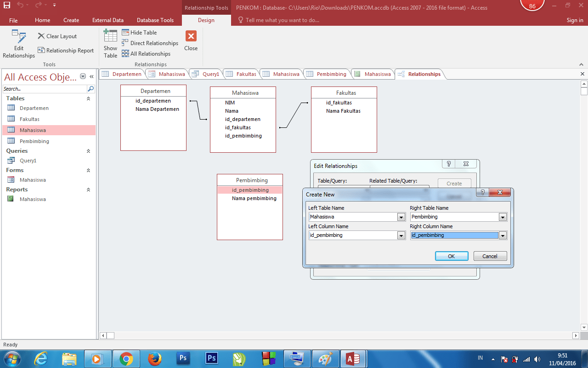Select the Nama Fakultas field in diagram
Image resolution: width=588 pixels, height=368 pixels.
344,111
